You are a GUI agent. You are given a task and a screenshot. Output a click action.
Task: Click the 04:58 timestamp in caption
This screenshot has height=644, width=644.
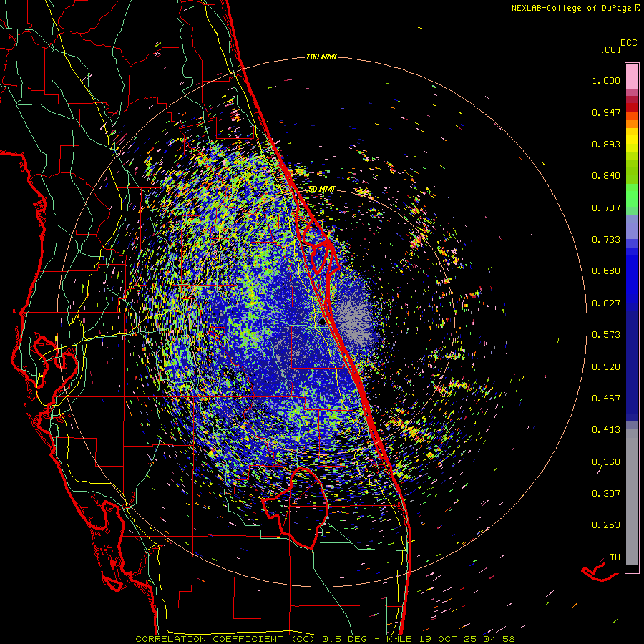tap(499, 639)
